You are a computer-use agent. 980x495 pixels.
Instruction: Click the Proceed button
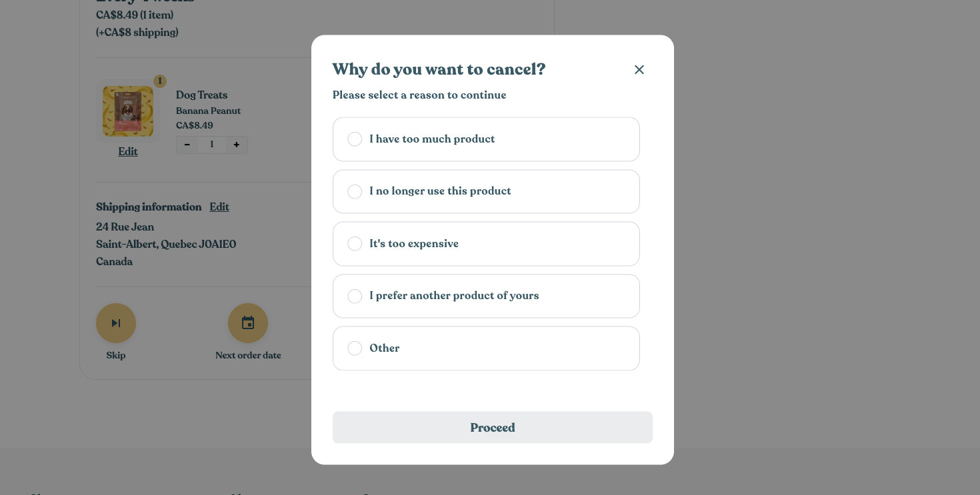[493, 427]
